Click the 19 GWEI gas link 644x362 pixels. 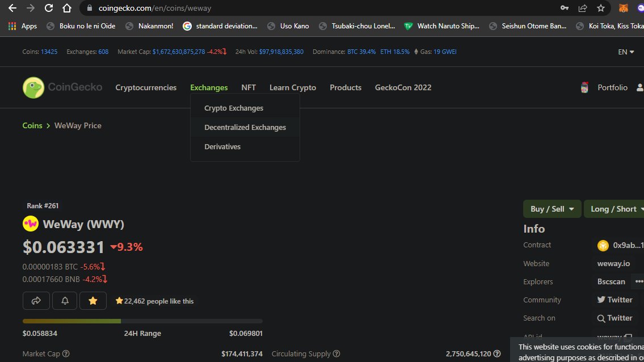pyautogui.click(x=445, y=52)
